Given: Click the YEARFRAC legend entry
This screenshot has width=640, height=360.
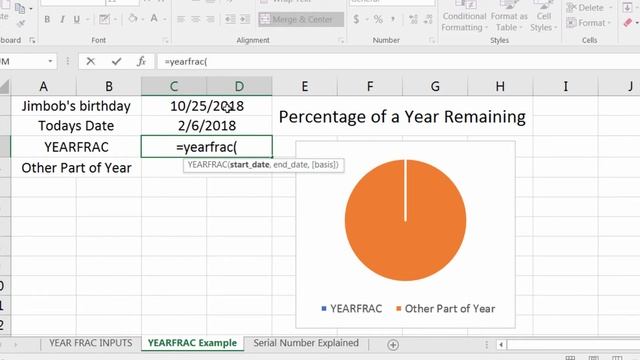Looking at the screenshot, I should click(352, 309).
